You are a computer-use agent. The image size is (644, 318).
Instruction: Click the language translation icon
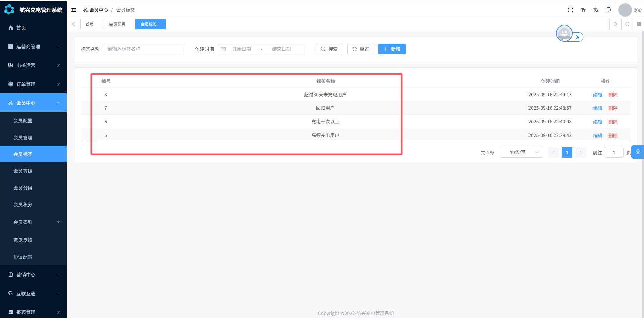point(596,10)
